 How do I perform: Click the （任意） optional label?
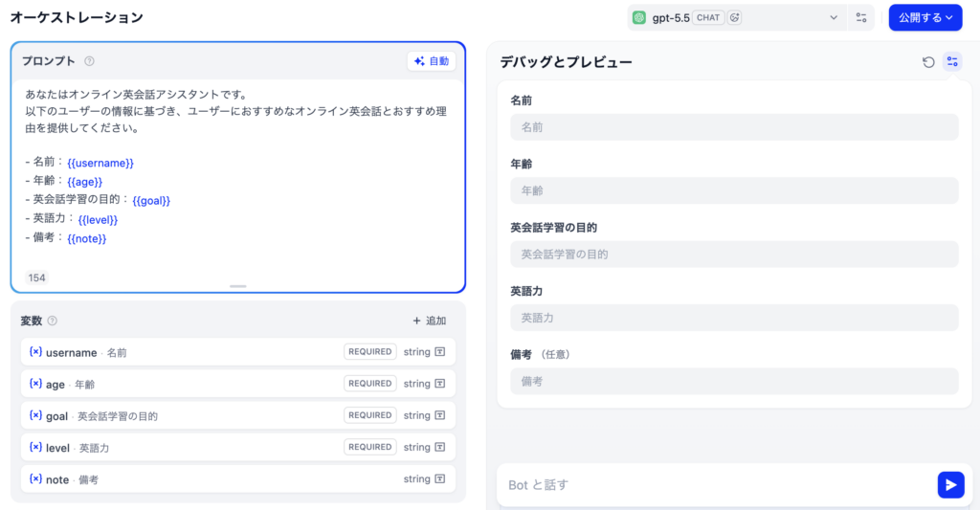(555, 354)
